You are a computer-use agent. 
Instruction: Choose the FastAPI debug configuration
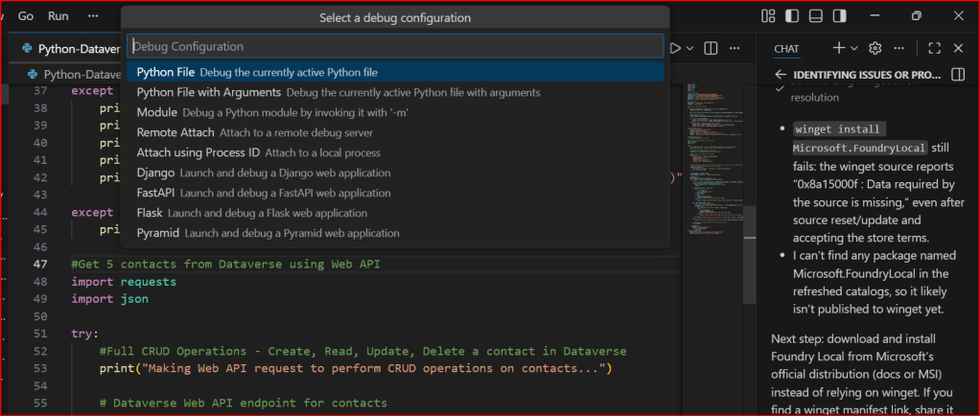coord(157,193)
